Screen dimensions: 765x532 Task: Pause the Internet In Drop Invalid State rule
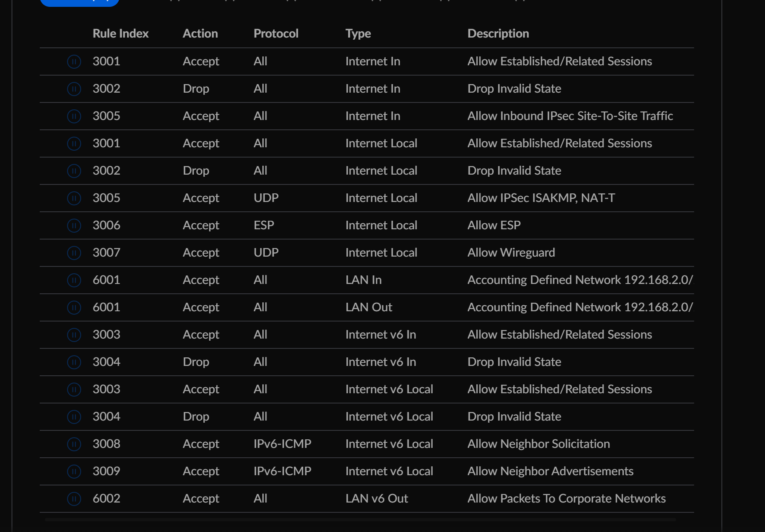pos(74,89)
